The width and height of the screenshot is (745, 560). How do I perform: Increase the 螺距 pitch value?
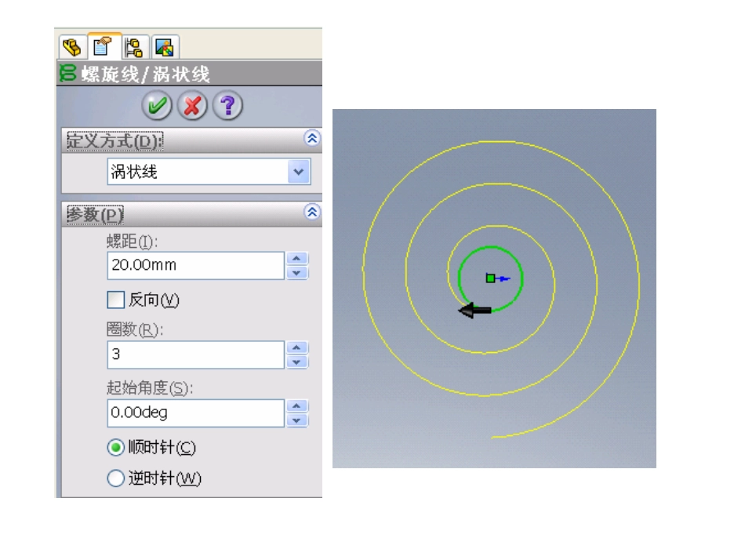[x=297, y=258]
